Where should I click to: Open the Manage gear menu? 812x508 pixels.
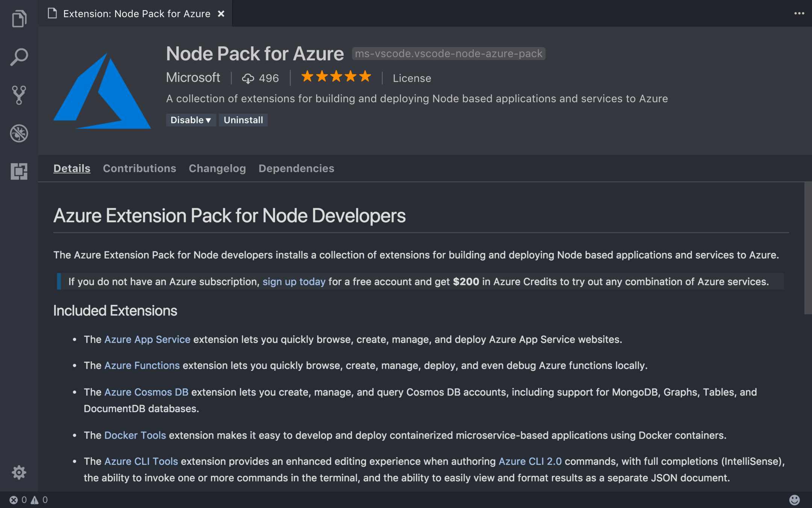(x=19, y=472)
